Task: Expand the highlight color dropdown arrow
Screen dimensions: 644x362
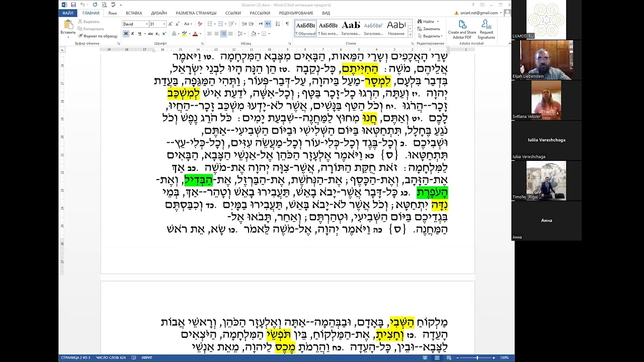Action: pos(189,34)
